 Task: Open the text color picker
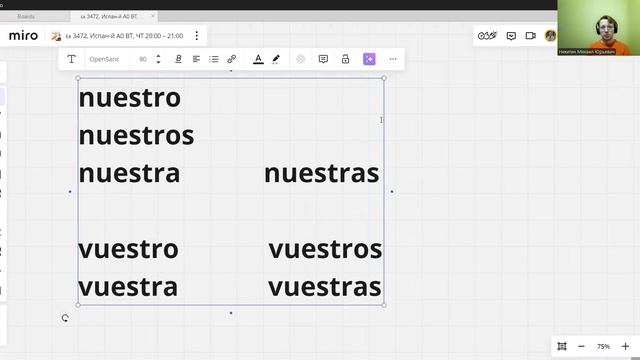pos(258,59)
